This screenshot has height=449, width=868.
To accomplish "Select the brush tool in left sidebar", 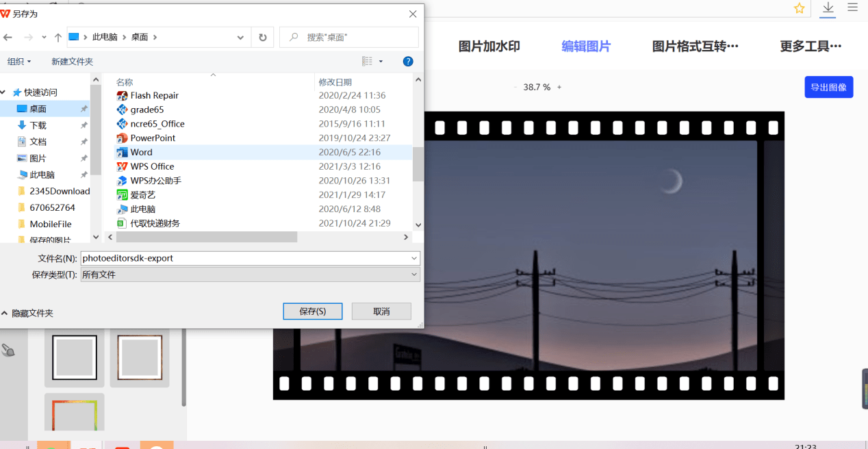I will [x=8, y=350].
